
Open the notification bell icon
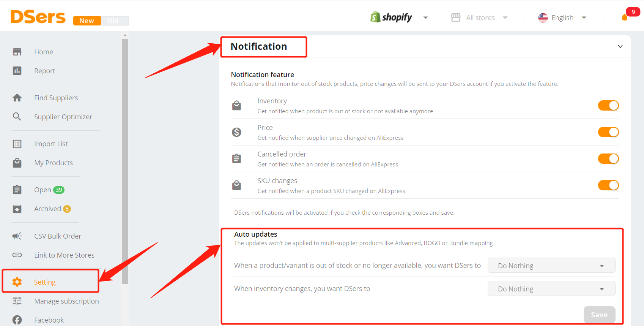point(624,18)
